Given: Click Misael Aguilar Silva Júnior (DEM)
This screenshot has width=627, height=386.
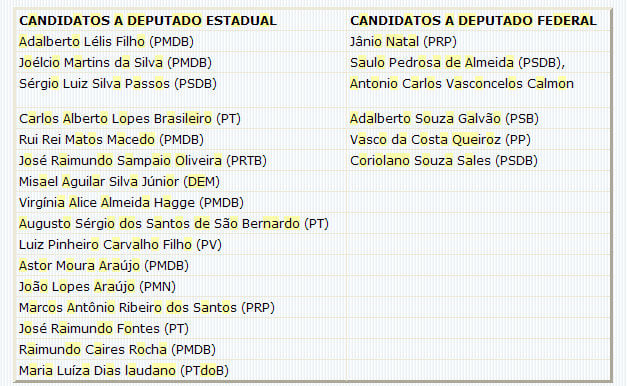Looking at the screenshot, I should coord(120,182).
